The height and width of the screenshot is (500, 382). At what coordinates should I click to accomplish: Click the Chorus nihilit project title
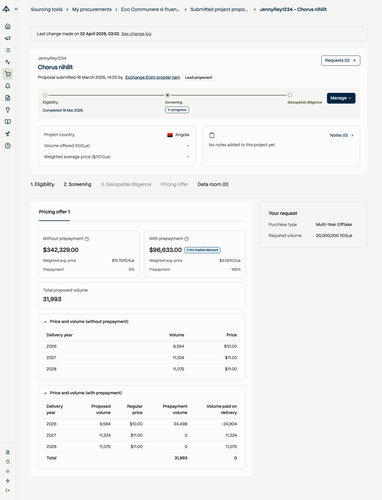[x=55, y=67]
